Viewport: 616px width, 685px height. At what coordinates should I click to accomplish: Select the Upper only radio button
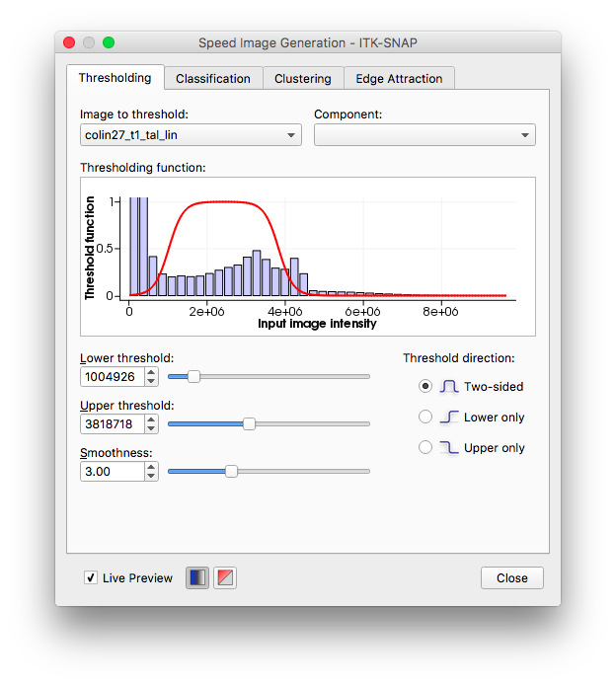coord(425,447)
